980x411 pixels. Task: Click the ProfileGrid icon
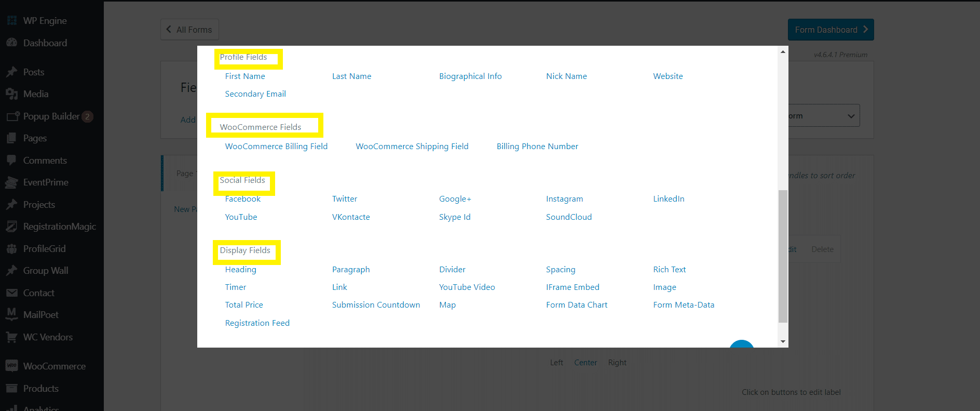click(x=12, y=248)
